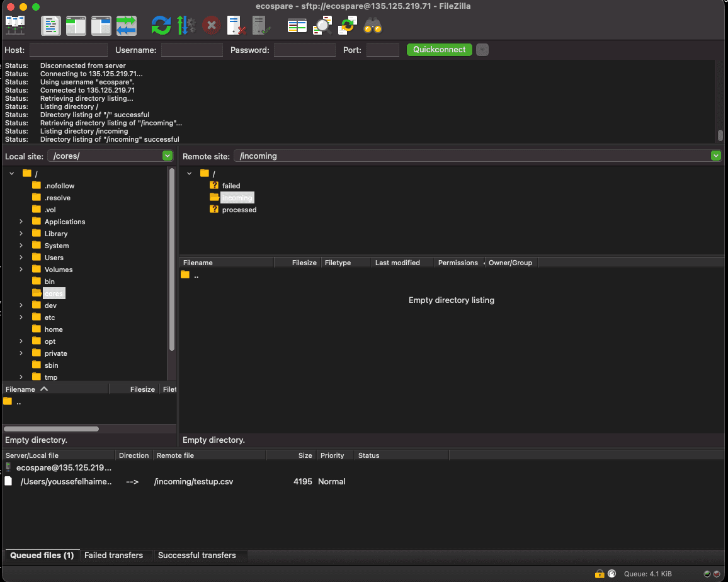Toggle the message log display icon
Viewport: 728px width, 582px height.
51,26
